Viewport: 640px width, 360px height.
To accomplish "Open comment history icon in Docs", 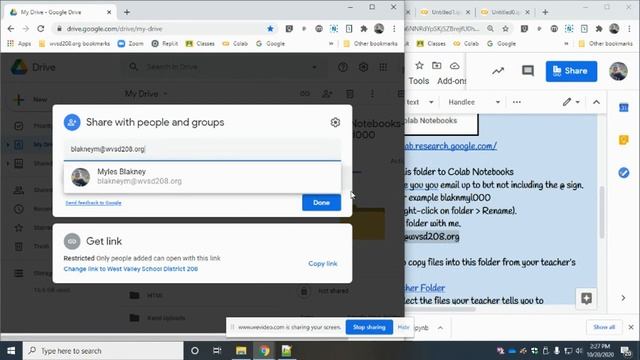I will coord(528,71).
